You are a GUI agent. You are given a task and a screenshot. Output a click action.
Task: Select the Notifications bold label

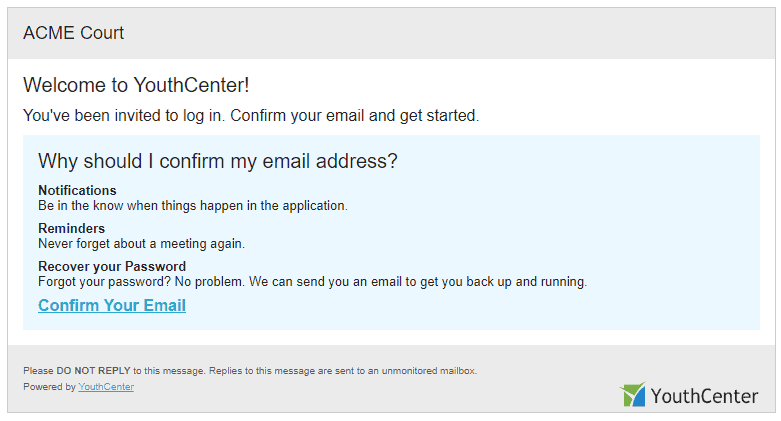click(77, 190)
